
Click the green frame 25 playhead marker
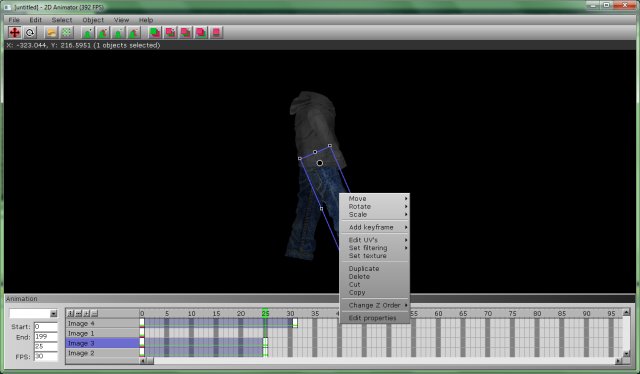pos(265,313)
